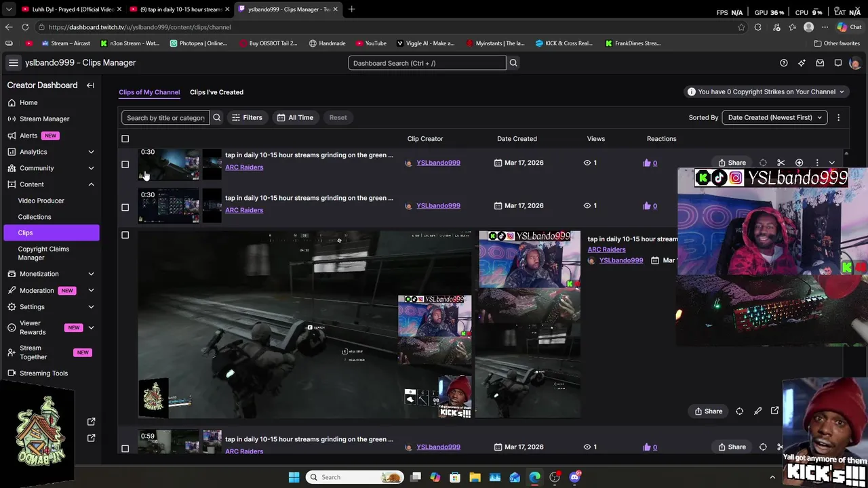The image size is (868, 488).
Task: Open the Help question mark icon
Action: [x=784, y=63]
